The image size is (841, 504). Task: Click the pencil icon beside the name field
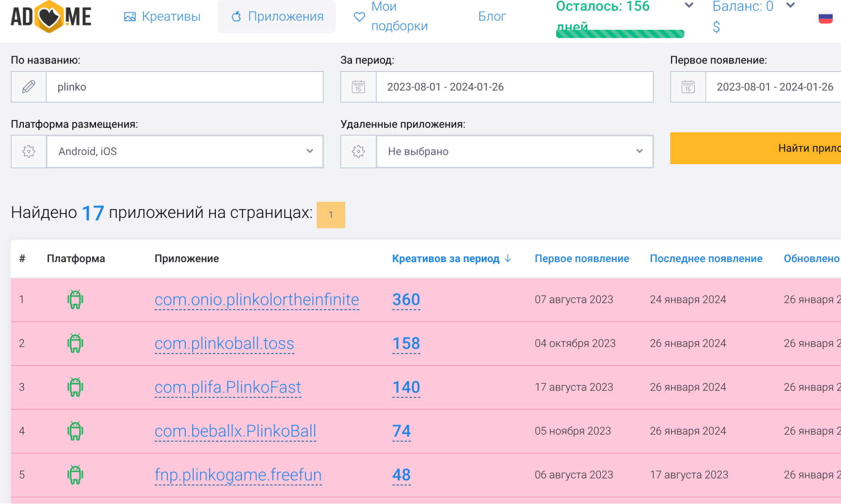tap(29, 87)
